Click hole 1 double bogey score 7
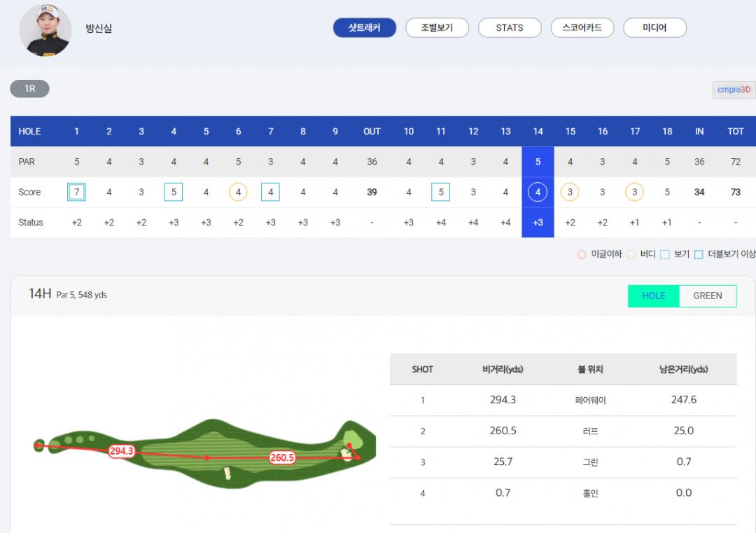This screenshot has height=533, width=756. (77, 192)
